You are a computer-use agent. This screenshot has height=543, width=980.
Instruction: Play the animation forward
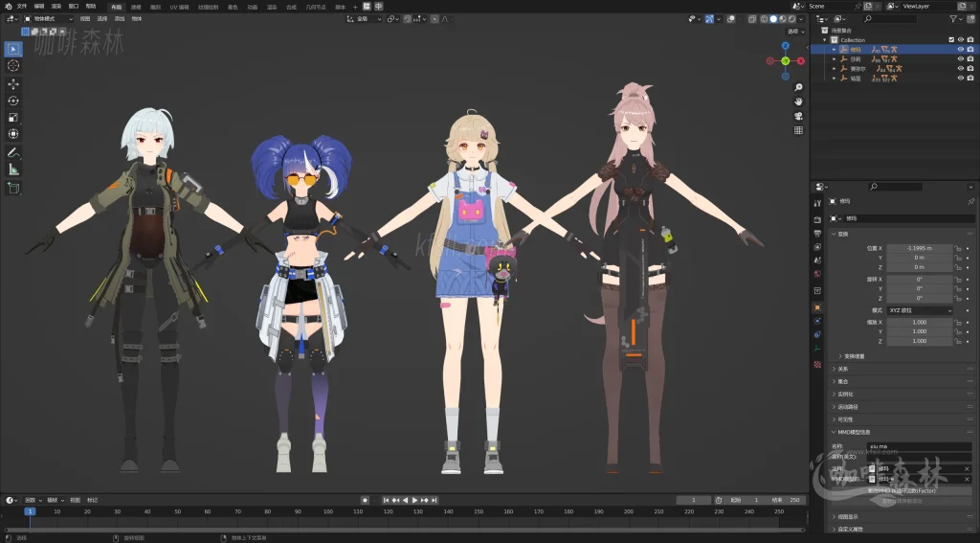coord(414,501)
